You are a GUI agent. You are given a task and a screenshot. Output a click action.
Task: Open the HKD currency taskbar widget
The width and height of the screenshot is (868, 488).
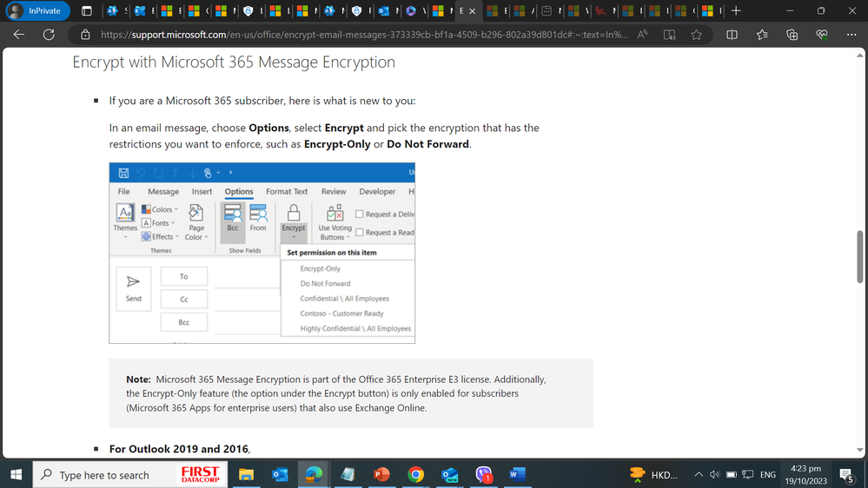point(653,475)
